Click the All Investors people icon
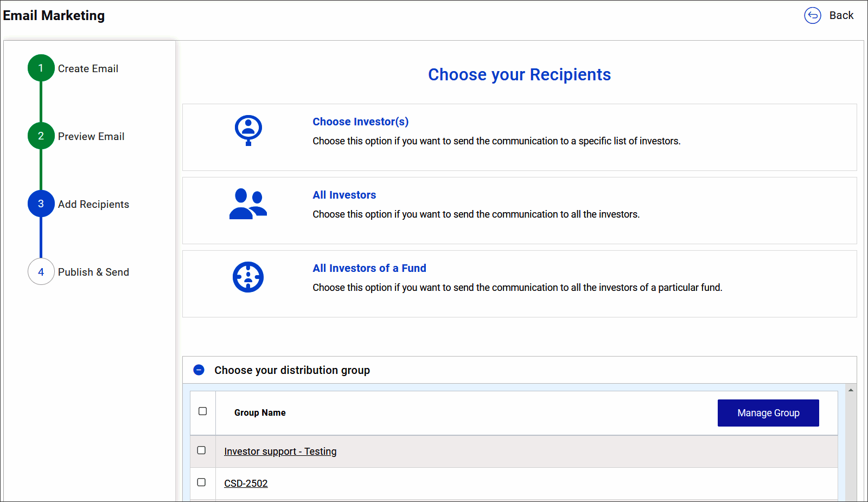 point(248,204)
